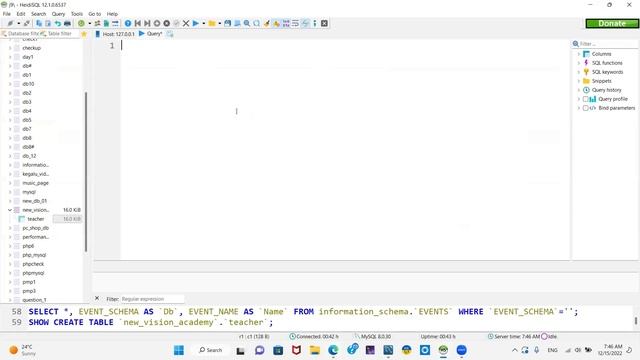Open the File menu
Image resolution: width=640 pixels, height=360 pixels.
click(7, 14)
